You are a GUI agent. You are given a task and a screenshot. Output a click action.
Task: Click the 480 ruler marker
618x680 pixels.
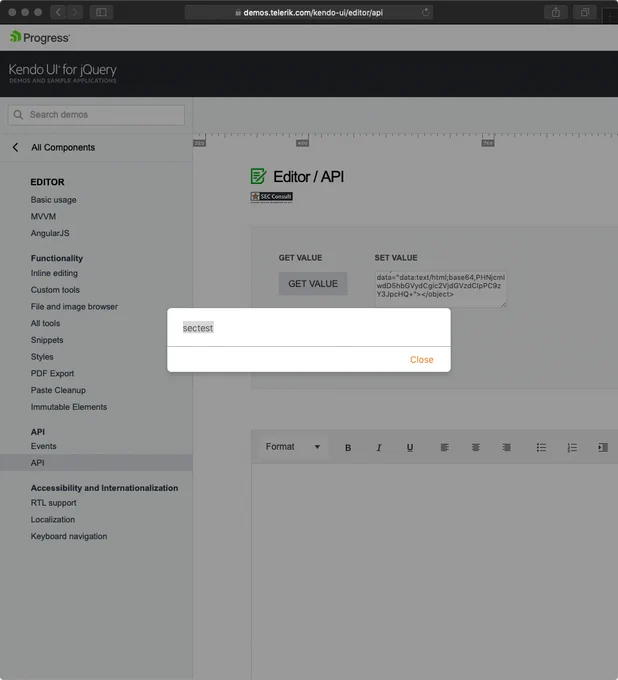point(302,143)
